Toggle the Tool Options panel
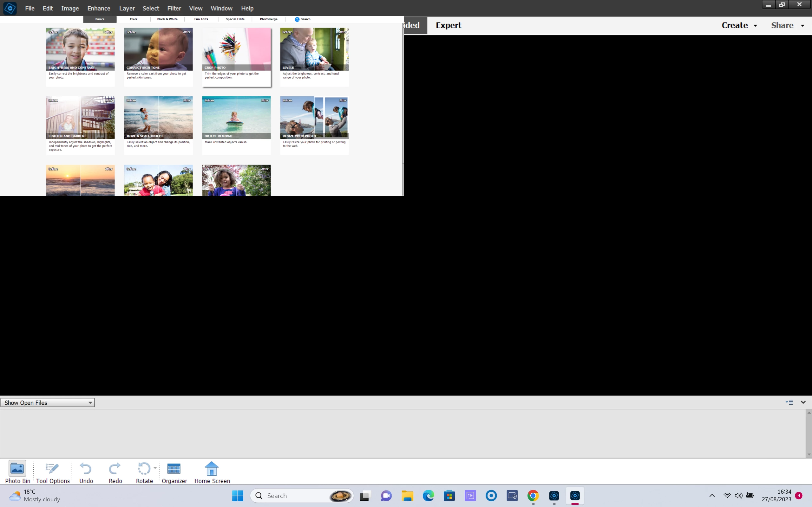 point(52,471)
